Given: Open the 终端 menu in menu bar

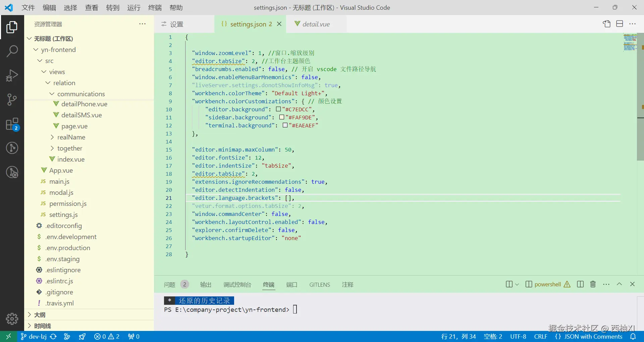Looking at the screenshot, I should (155, 7).
